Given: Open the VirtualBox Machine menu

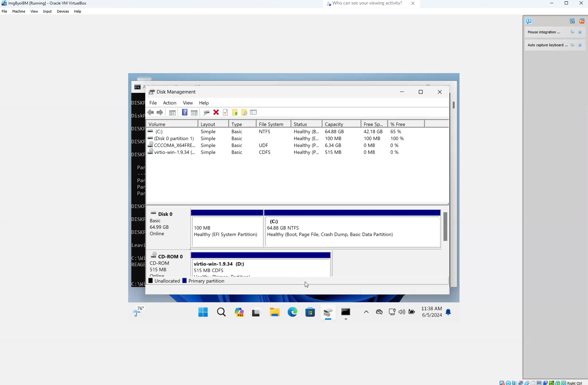Looking at the screenshot, I should [19, 11].
